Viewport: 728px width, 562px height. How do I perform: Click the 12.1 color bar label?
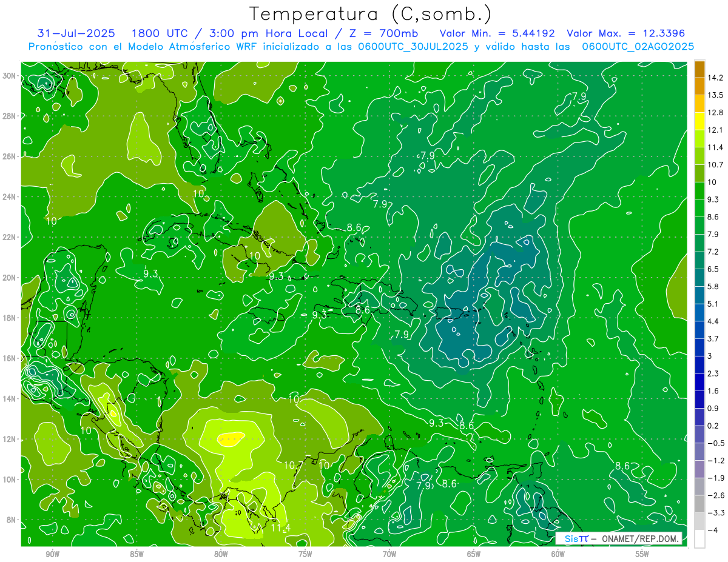click(x=716, y=130)
